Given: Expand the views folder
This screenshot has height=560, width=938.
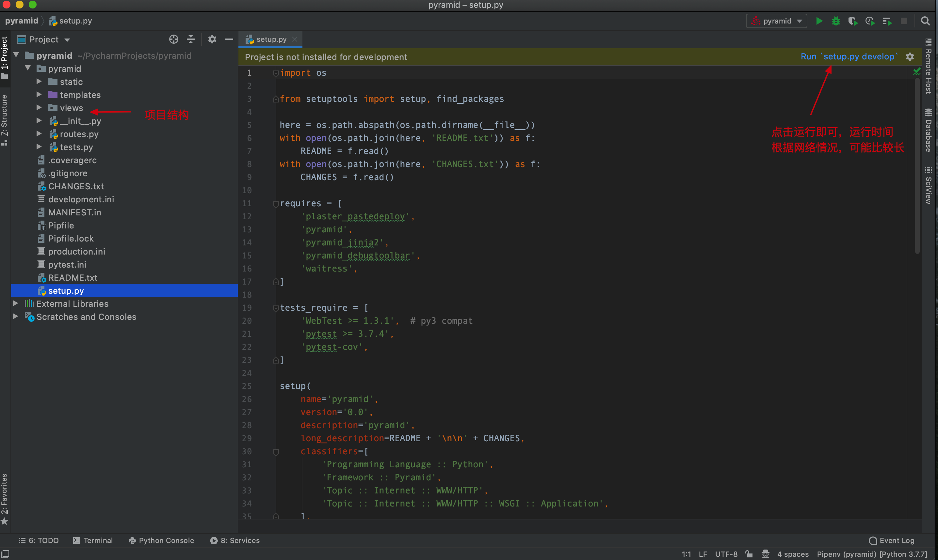Looking at the screenshot, I should (x=39, y=108).
